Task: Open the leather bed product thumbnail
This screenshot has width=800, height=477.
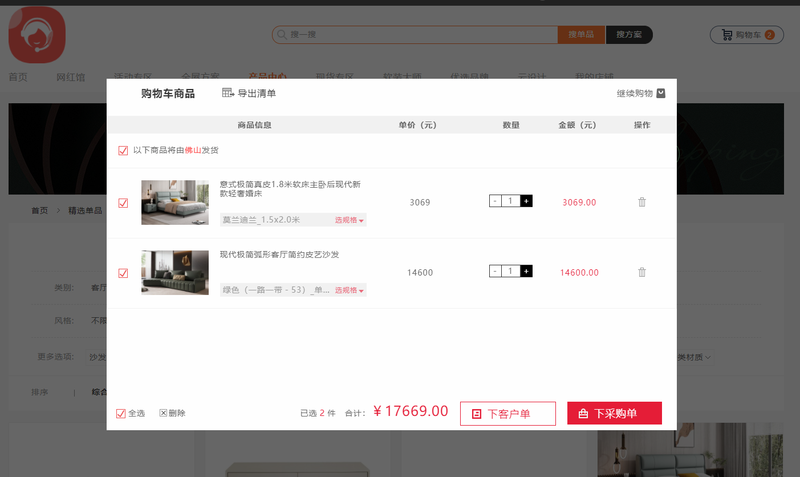Action: point(175,202)
